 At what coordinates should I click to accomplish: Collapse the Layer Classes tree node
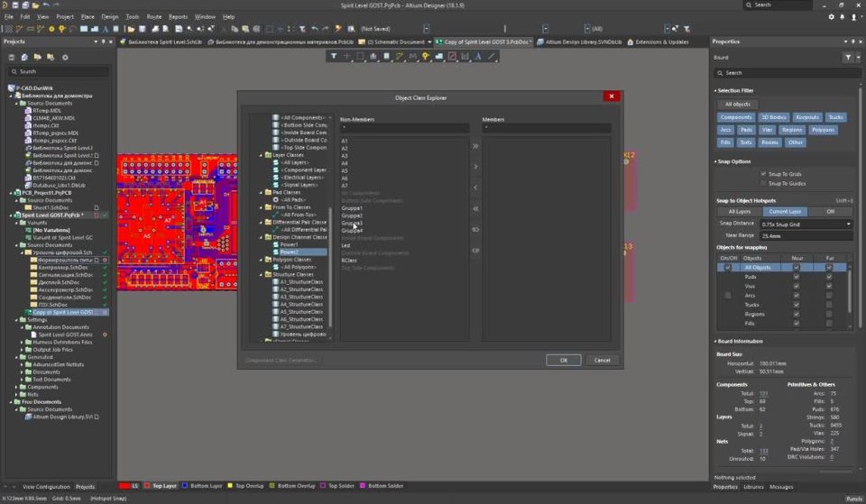tap(262, 155)
